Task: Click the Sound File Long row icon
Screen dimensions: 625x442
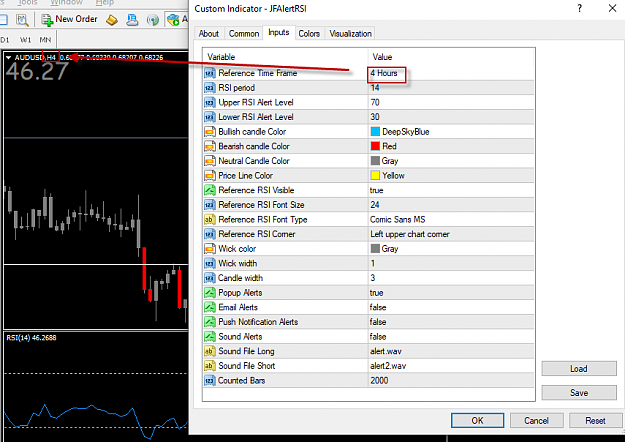Action: [210, 351]
